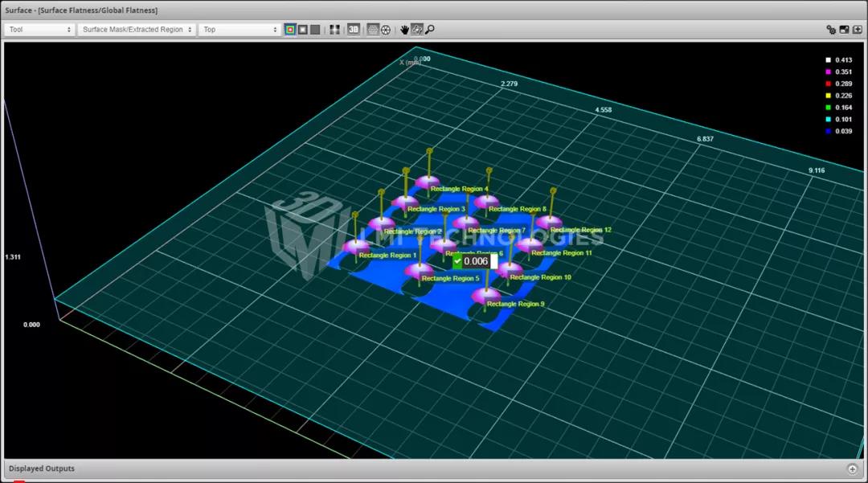Select the grayscale view mode icon
Image resolution: width=868 pixels, height=483 pixels.
[303, 29]
